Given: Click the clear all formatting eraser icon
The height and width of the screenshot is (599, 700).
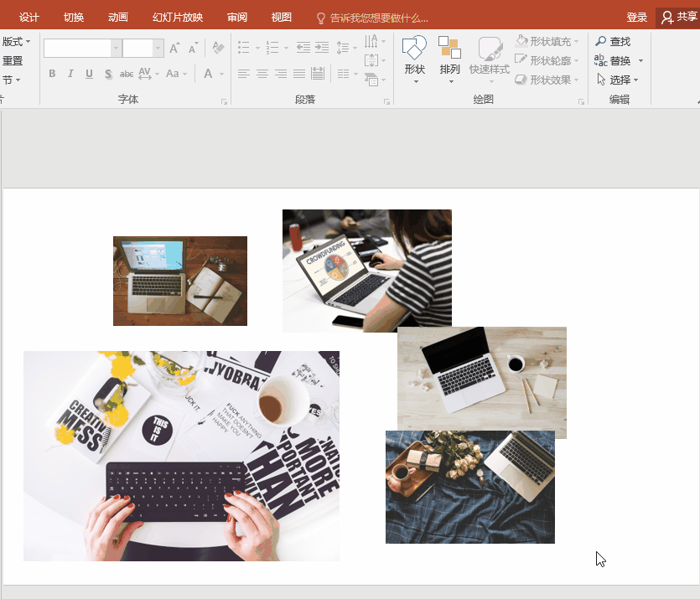Looking at the screenshot, I should [218, 49].
